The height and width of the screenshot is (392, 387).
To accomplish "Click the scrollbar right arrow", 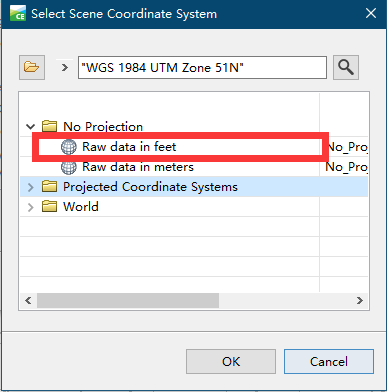I will (x=360, y=301).
